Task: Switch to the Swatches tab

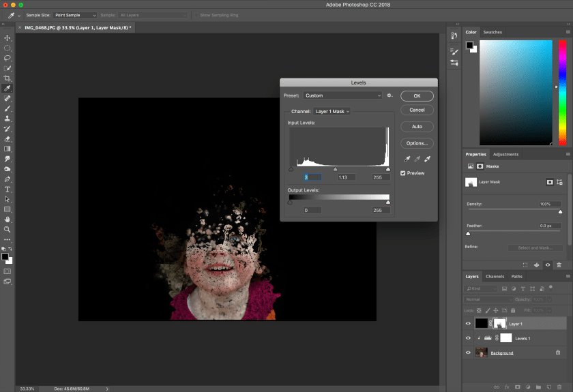Action: (493, 32)
